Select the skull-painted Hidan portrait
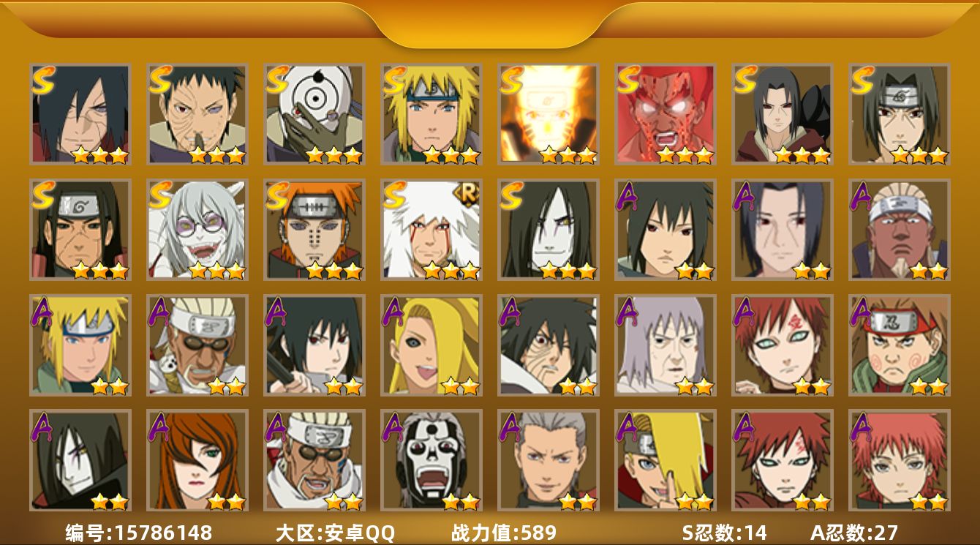Viewport: 980px width, 545px height. [431, 460]
